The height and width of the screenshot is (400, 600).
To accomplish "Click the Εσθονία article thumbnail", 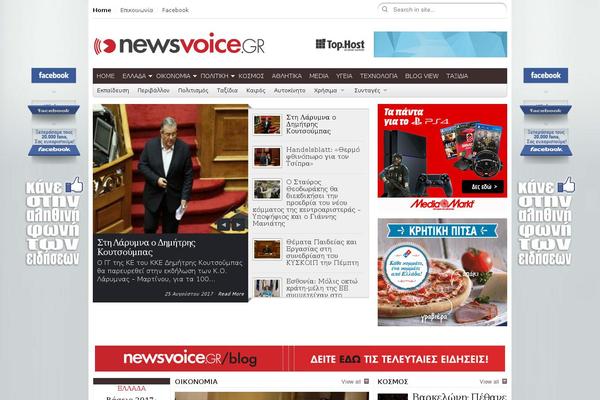I will click(x=267, y=287).
